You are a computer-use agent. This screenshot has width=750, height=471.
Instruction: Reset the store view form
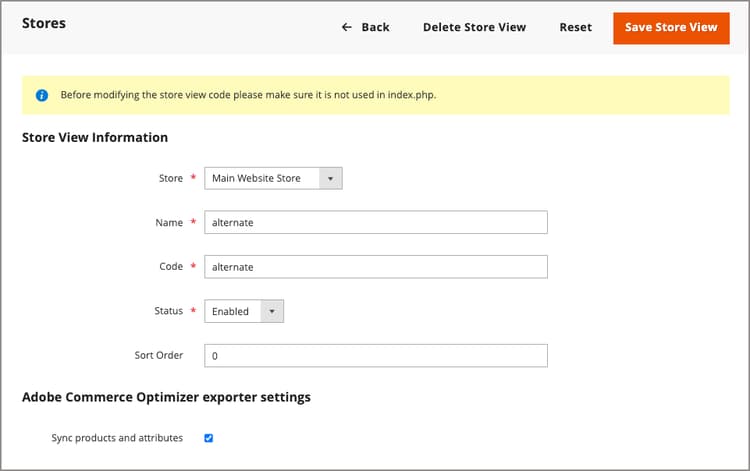pyautogui.click(x=575, y=28)
